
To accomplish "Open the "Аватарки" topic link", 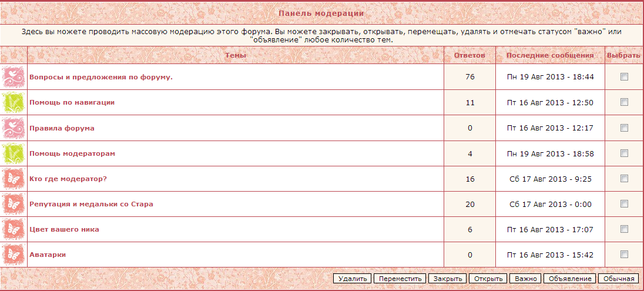I will (x=48, y=255).
